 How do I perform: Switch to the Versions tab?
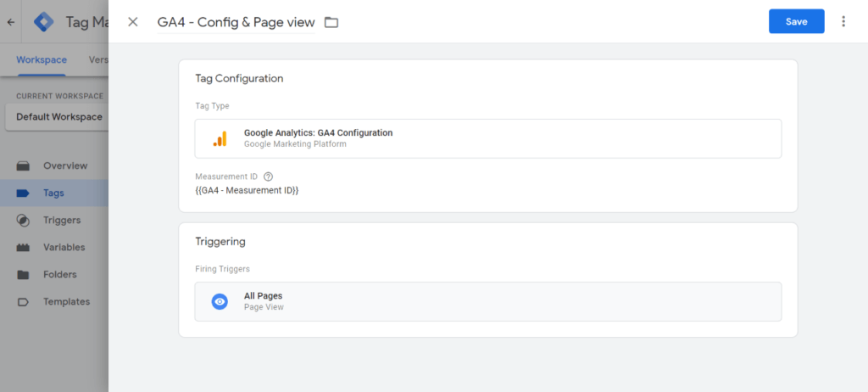tap(98, 60)
